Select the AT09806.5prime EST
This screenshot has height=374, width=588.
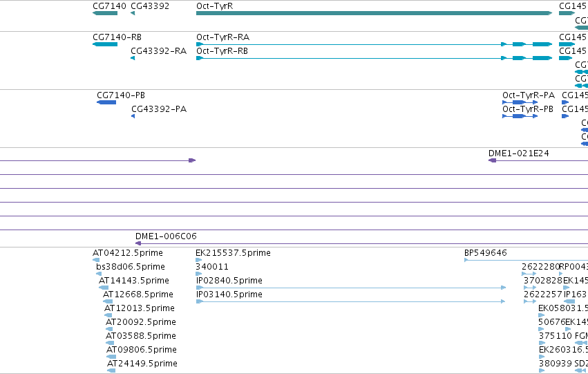coord(111,357)
